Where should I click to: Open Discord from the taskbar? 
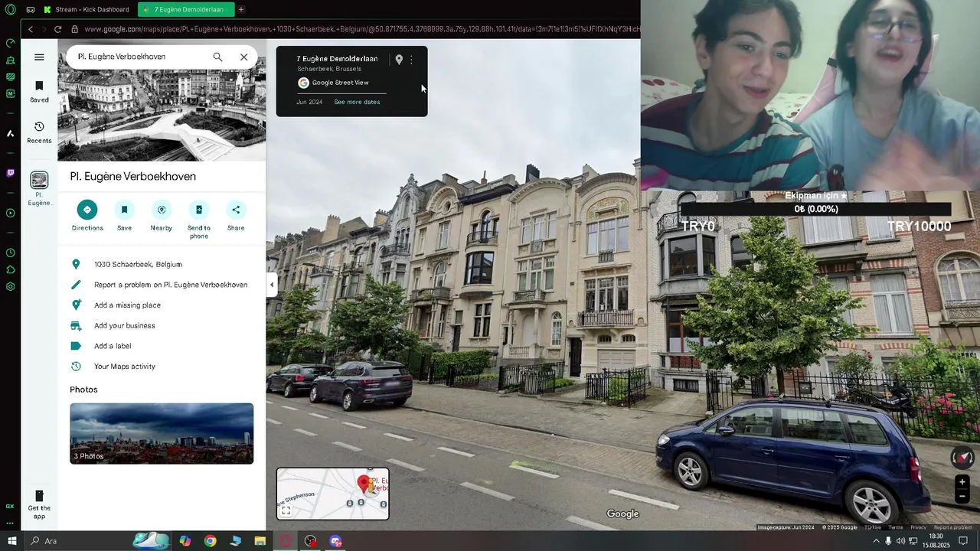tap(335, 541)
